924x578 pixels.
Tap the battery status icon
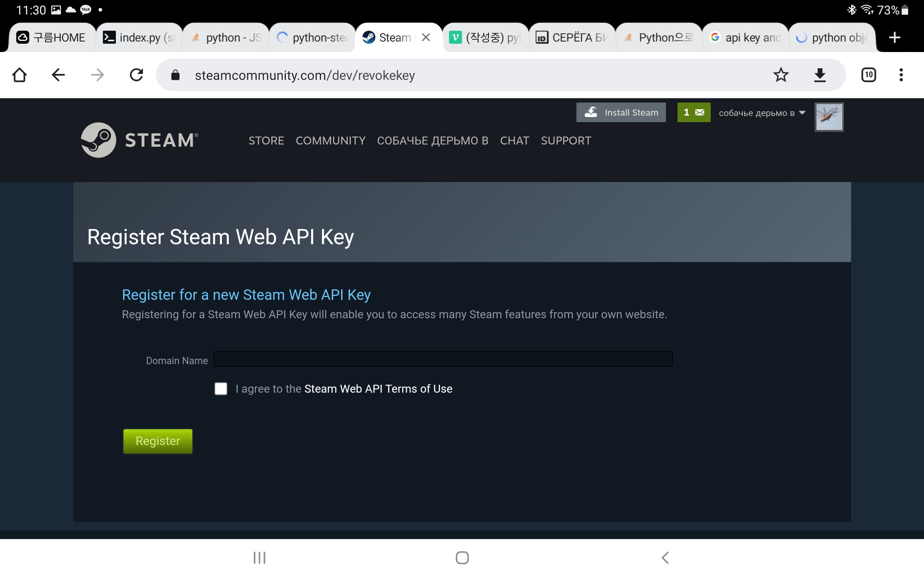coord(905,10)
